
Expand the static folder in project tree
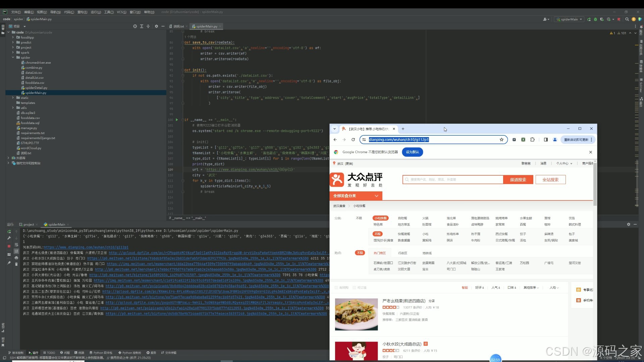click(13, 98)
